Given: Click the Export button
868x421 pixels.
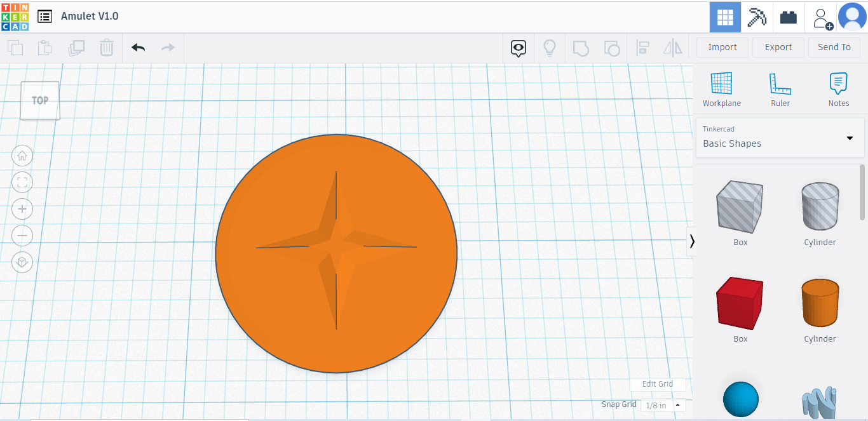Looking at the screenshot, I should point(778,47).
